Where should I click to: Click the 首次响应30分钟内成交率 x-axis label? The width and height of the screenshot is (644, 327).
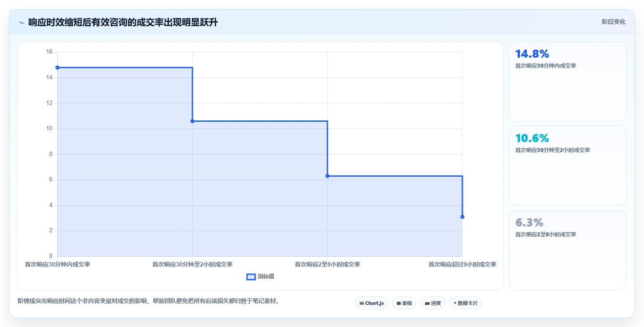point(57,264)
